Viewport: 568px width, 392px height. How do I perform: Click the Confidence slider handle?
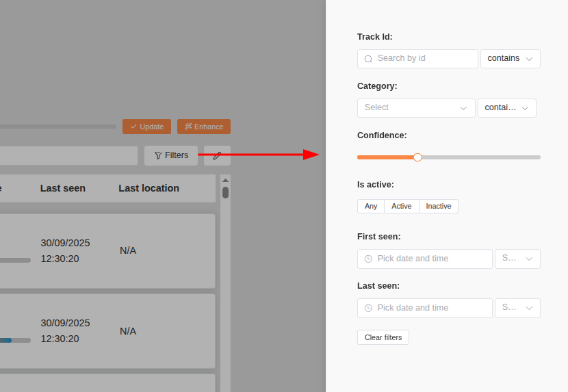point(417,157)
